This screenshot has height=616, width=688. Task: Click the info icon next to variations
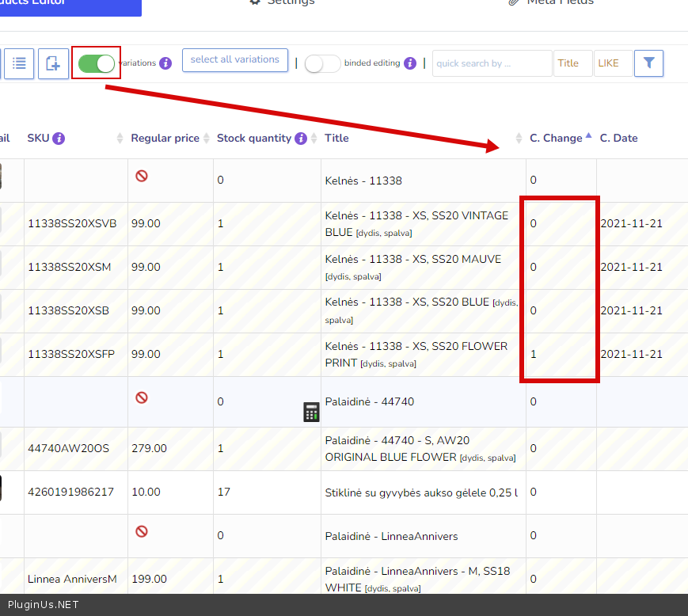[165, 63]
